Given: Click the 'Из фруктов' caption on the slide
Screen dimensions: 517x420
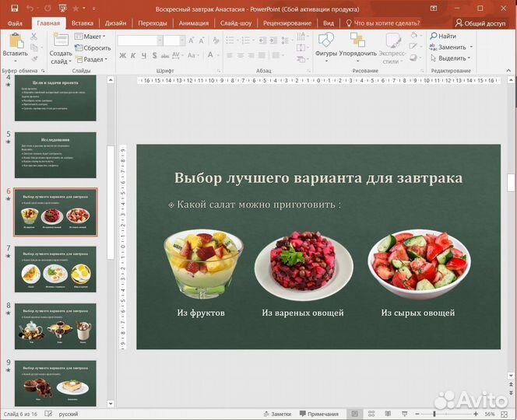Looking at the screenshot, I should click(x=201, y=313).
